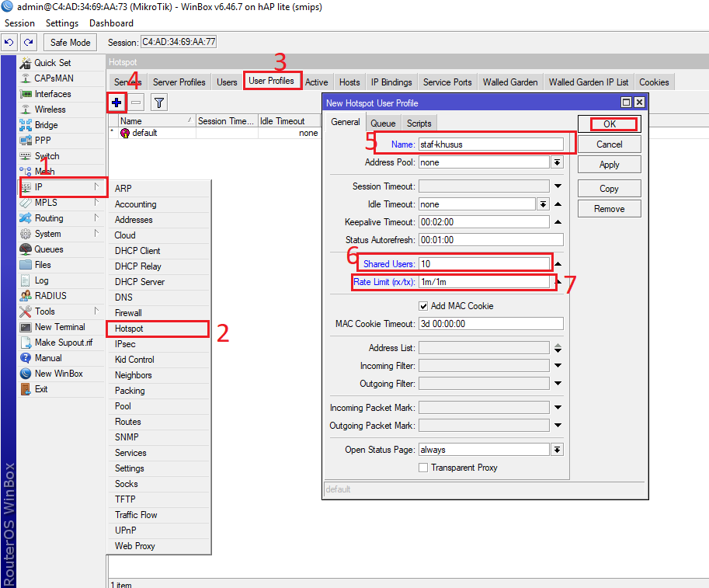The width and height of the screenshot is (709, 588).
Task: Click the redo arrow icon in toolbar
Action: 29,42
